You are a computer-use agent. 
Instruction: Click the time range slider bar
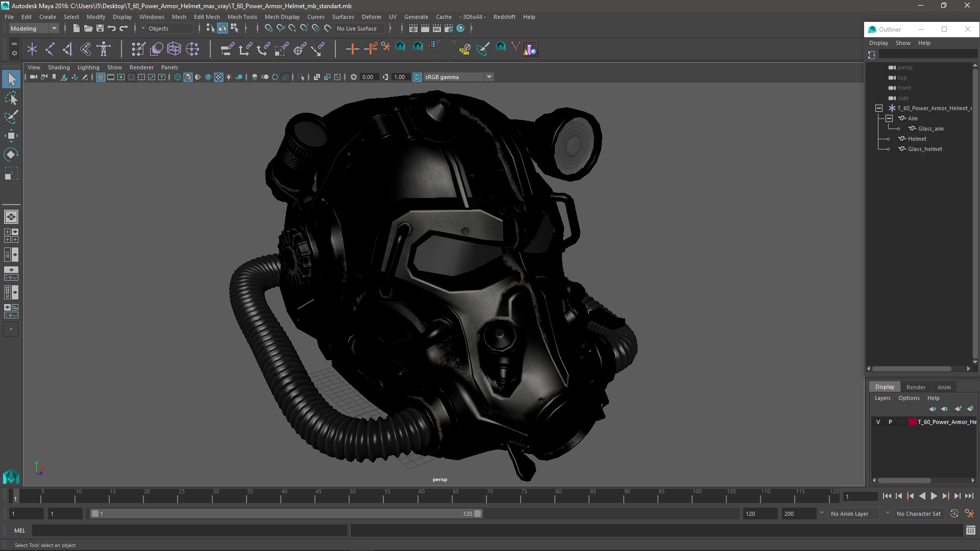286,514
